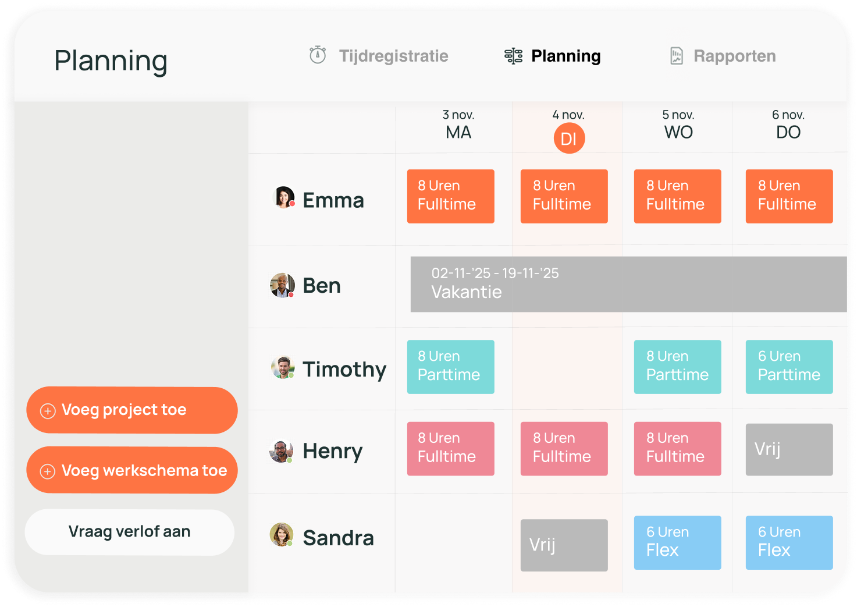Click the Vraag verlof aan button
The width and height of the screenshot is (868, 607).
(129, 531)
